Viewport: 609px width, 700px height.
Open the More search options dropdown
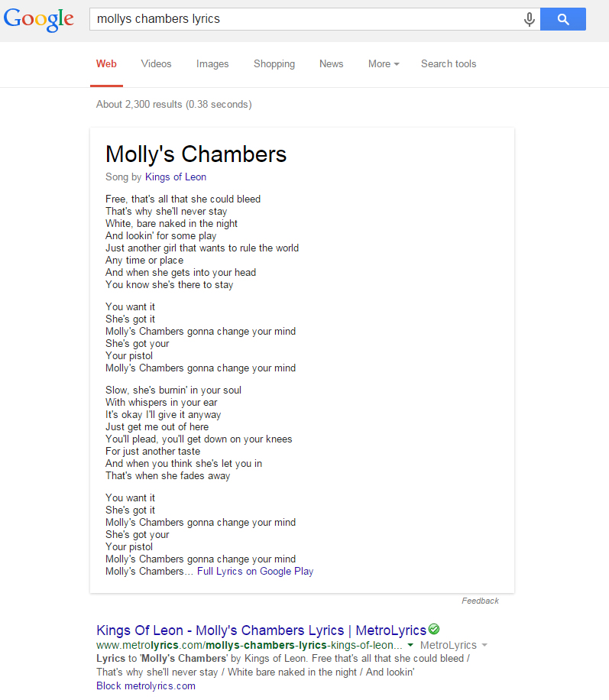pos(383,64)
